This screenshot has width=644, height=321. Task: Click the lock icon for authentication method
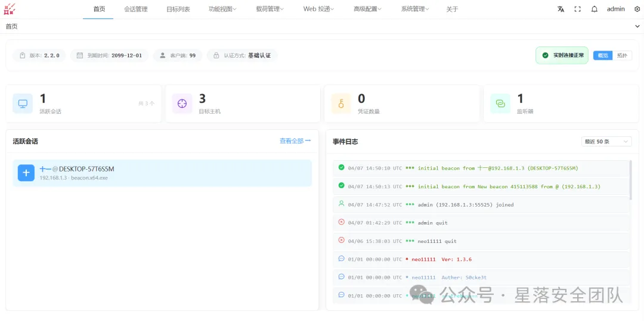[x=216, y=55]
